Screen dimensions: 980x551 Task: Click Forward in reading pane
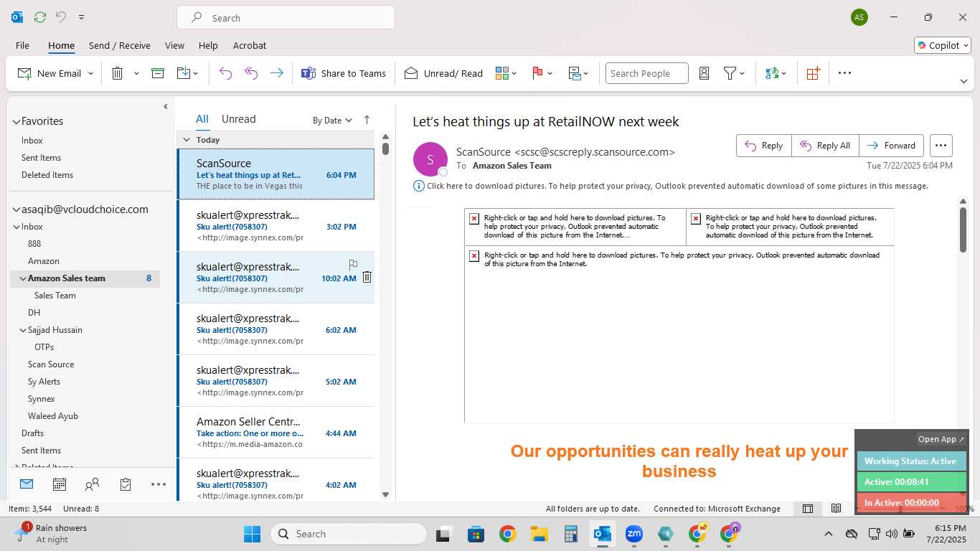(891, 146)
